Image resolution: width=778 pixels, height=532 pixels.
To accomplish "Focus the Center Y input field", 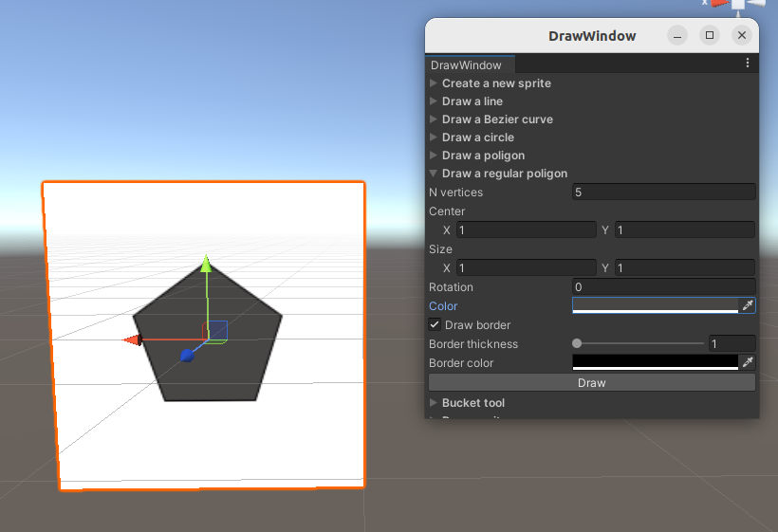I will (x=685, y=230).
